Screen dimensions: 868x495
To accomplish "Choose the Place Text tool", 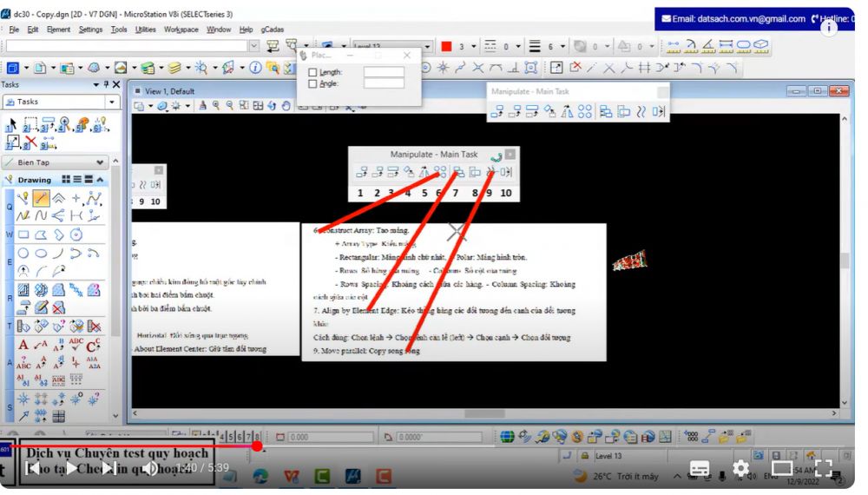I will coord(23,345).
